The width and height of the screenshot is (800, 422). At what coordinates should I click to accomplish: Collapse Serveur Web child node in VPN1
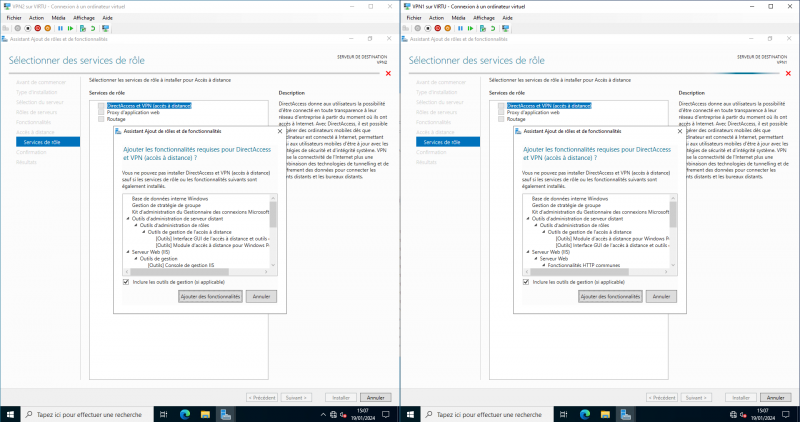(x=536, y=258)
